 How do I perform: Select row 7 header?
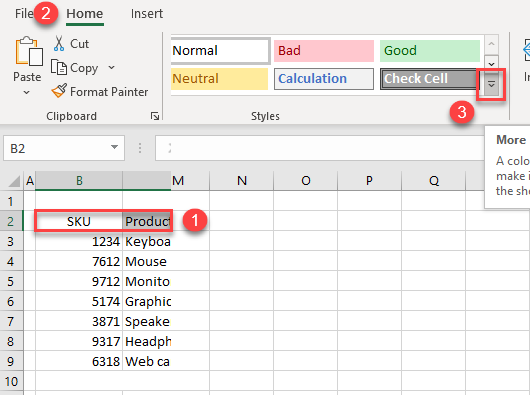(x=11, y=321)
